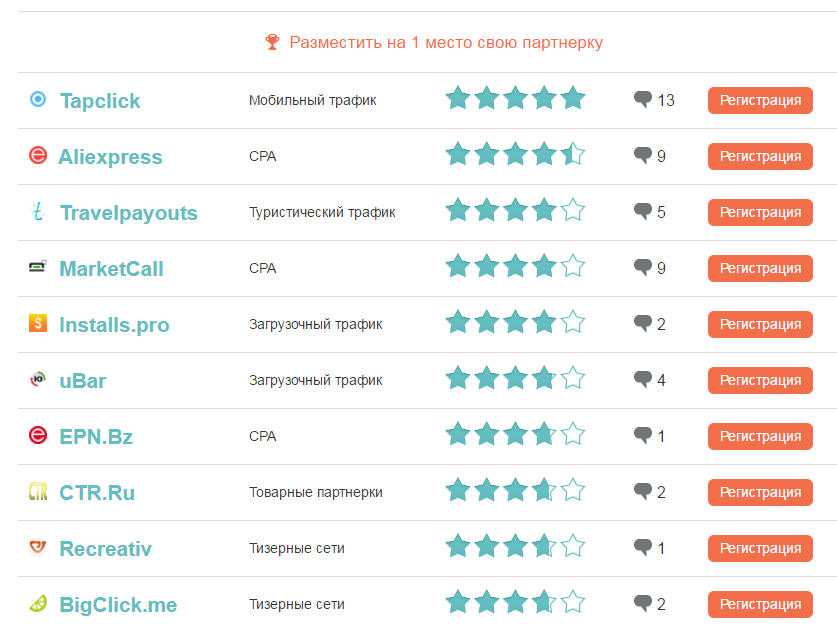Click the CTR.Ru logo icon
The width and height of the screenshot is (837, 642).
point(38,491)
